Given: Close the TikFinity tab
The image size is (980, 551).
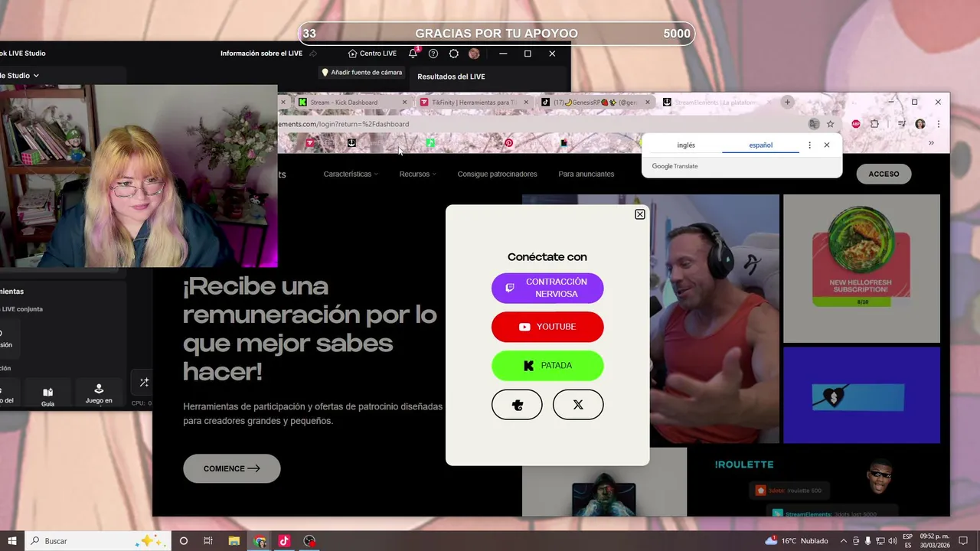Looking at the screenshot, I should coord(526,102).
